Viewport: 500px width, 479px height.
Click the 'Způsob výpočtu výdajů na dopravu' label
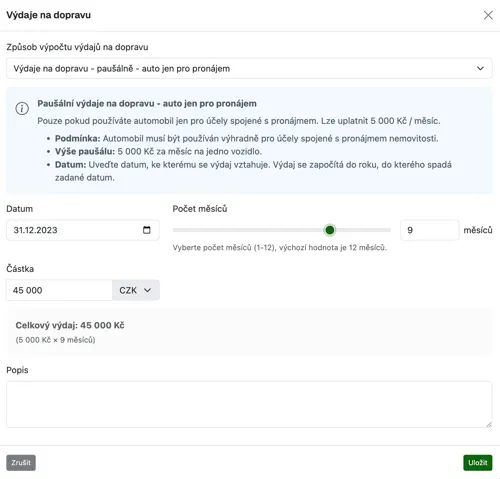(77, 47)
